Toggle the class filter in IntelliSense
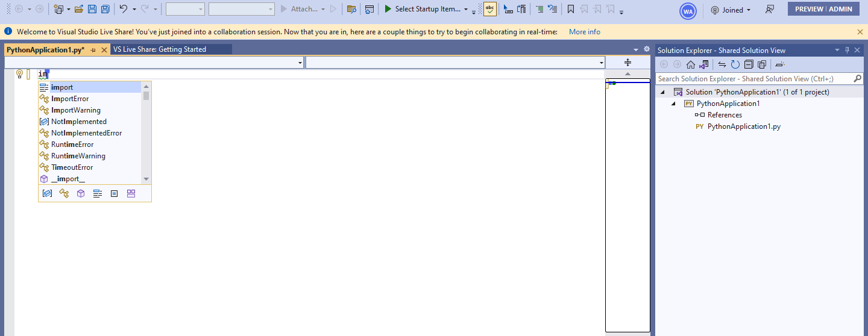 [64, 193]
